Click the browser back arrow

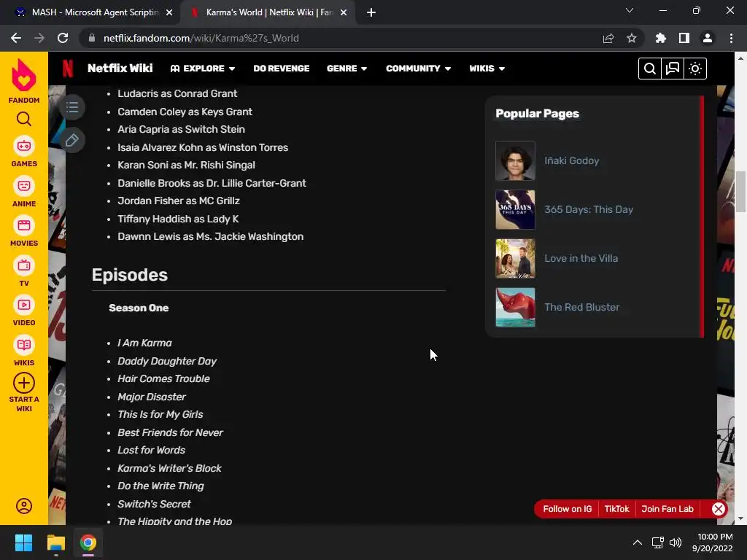point(16,38)
